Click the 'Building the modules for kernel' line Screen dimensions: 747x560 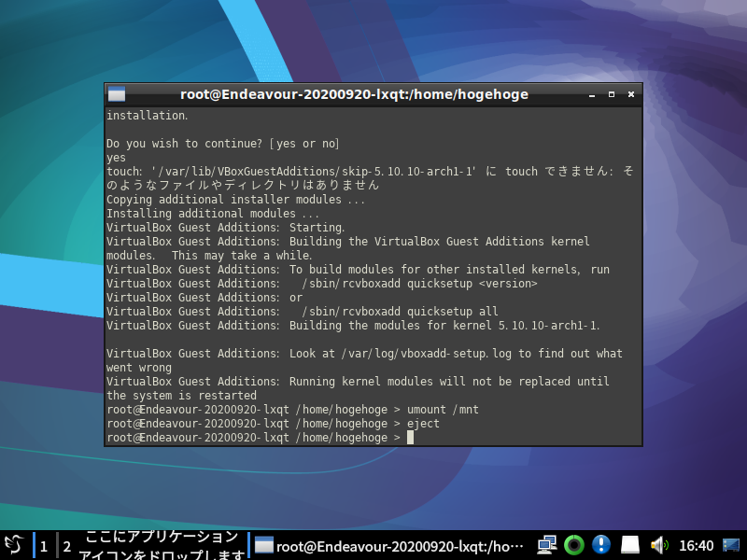[353, 326]
